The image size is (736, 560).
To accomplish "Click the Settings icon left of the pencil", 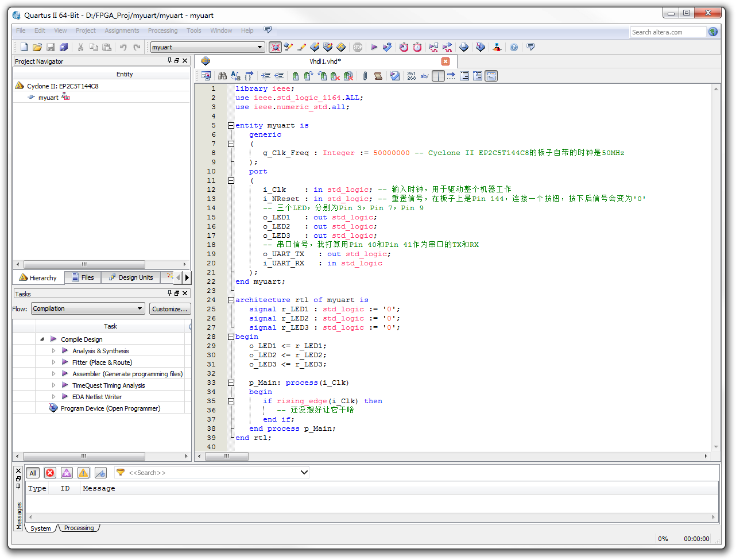I will coord(288,47).
